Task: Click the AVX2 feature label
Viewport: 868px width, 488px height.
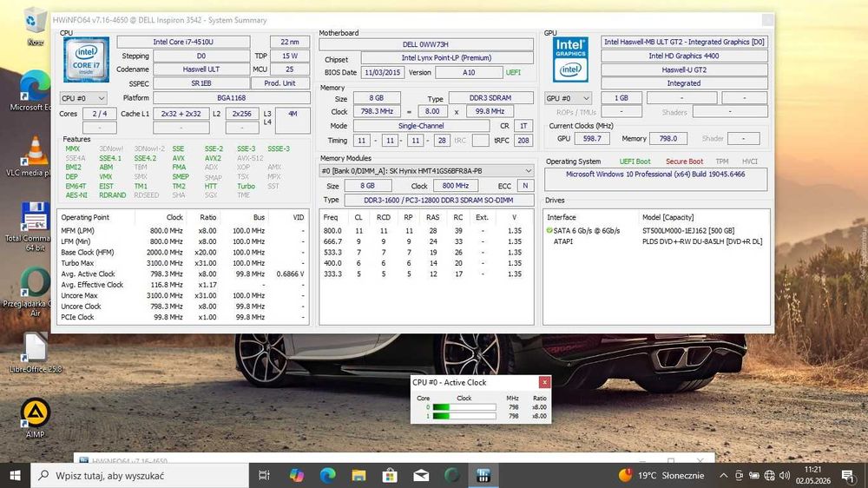Action: pos(213,158)
